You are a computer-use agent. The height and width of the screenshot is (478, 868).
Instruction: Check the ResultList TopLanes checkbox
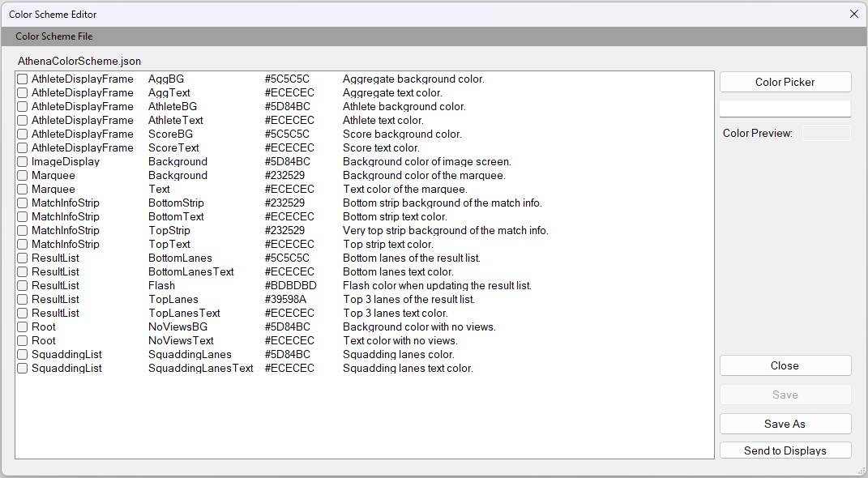pyautogui.click(x=23, y=300)
